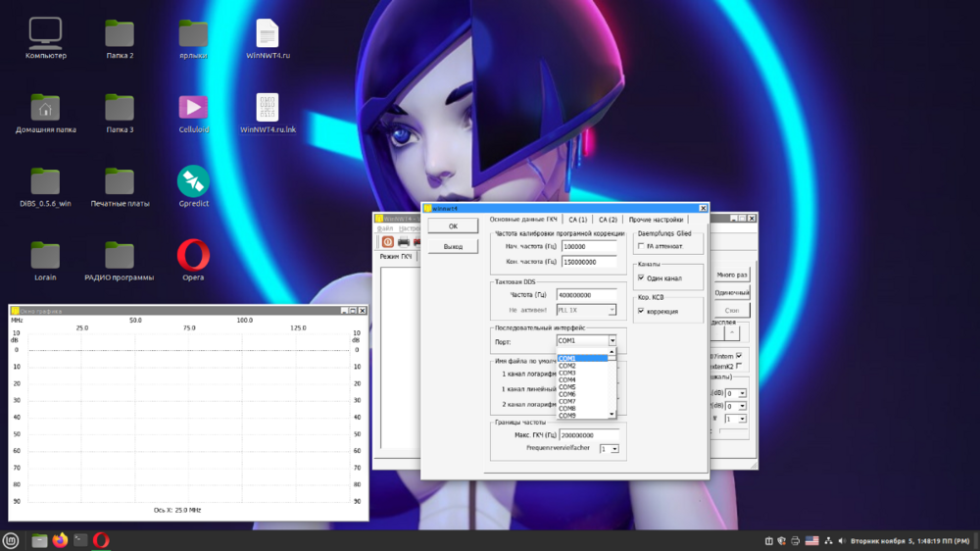Open the second dB scale dropdown in main window
This screenshot has width=980, height=551.
(736, 406)
